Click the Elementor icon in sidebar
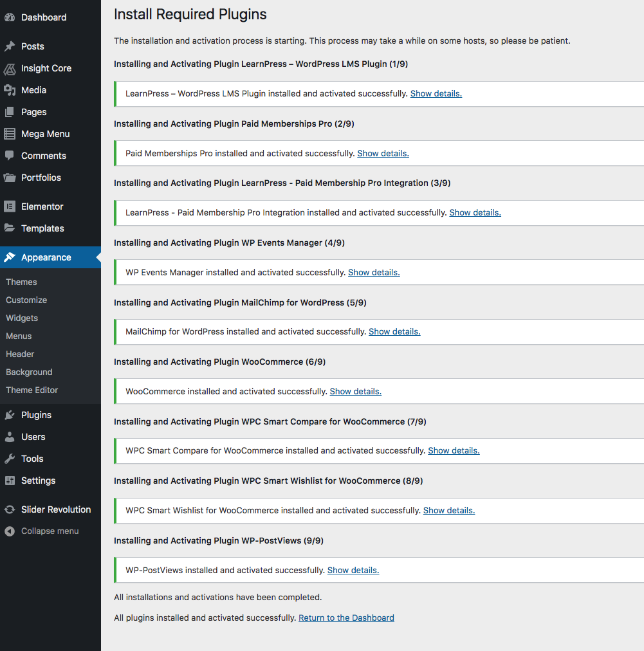The width and height of the screenshot is (644, 651). 10,206
